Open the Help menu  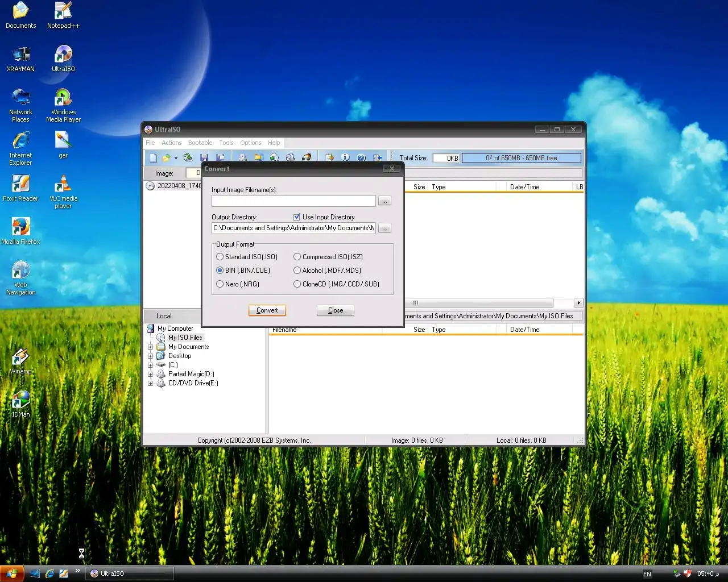click(274, 143)
